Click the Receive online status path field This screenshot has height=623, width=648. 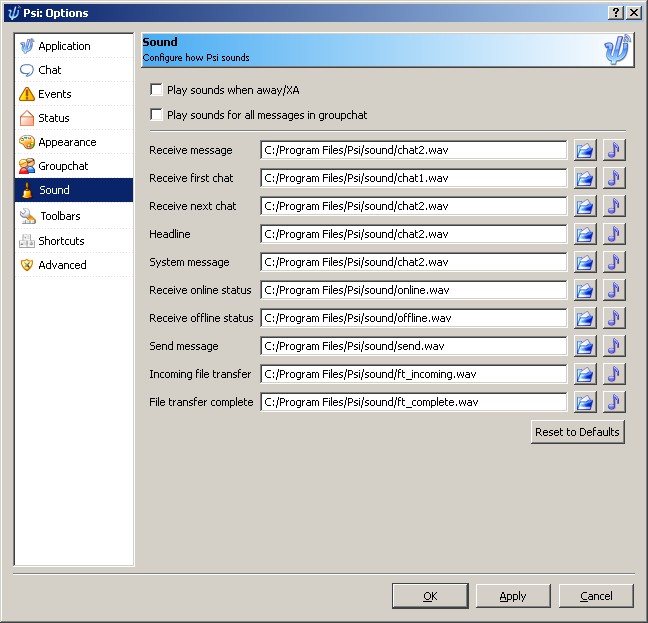[414, 290]
